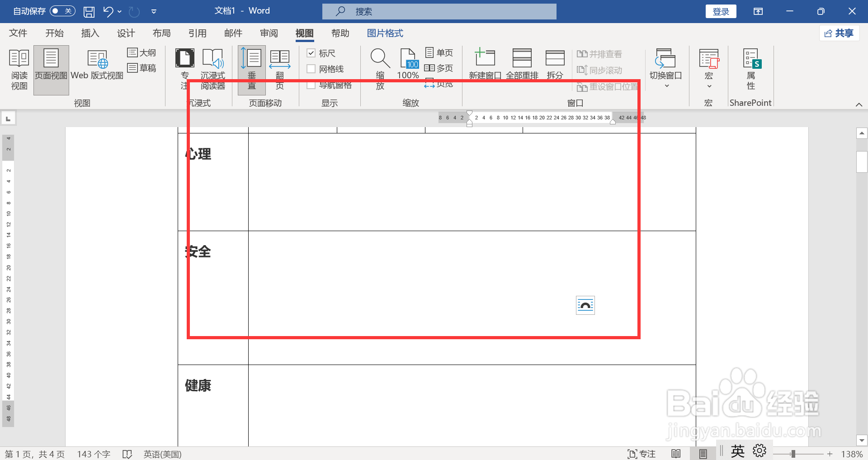Click page count in status bar
The height and width of the screenshot is (460, 868).
pos(35,454)
